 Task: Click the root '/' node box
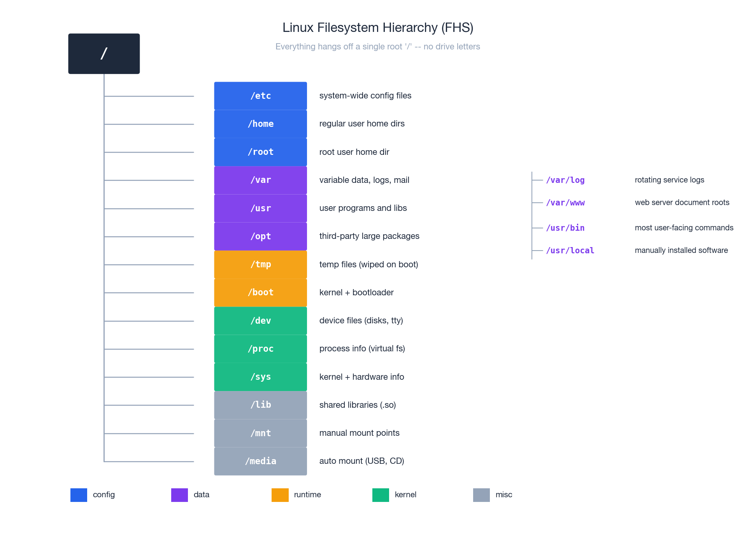coord(104,54)
